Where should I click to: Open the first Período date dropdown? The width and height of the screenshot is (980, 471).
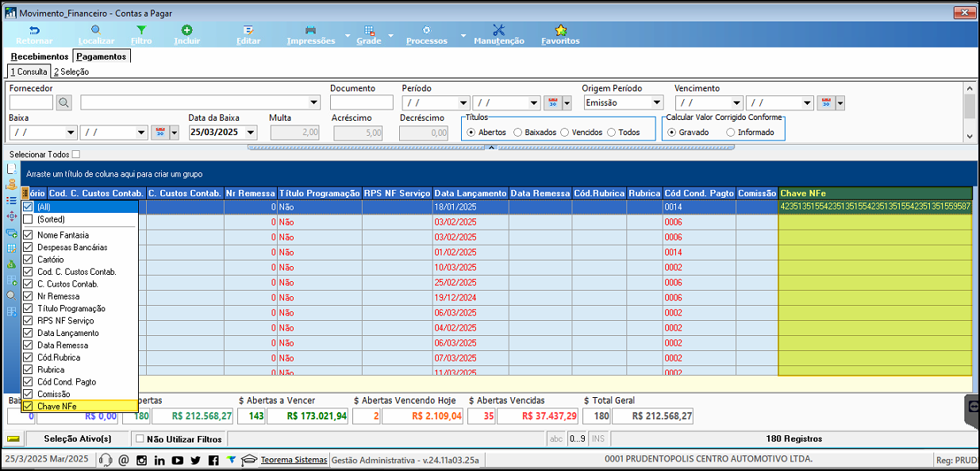click(463, 102)
